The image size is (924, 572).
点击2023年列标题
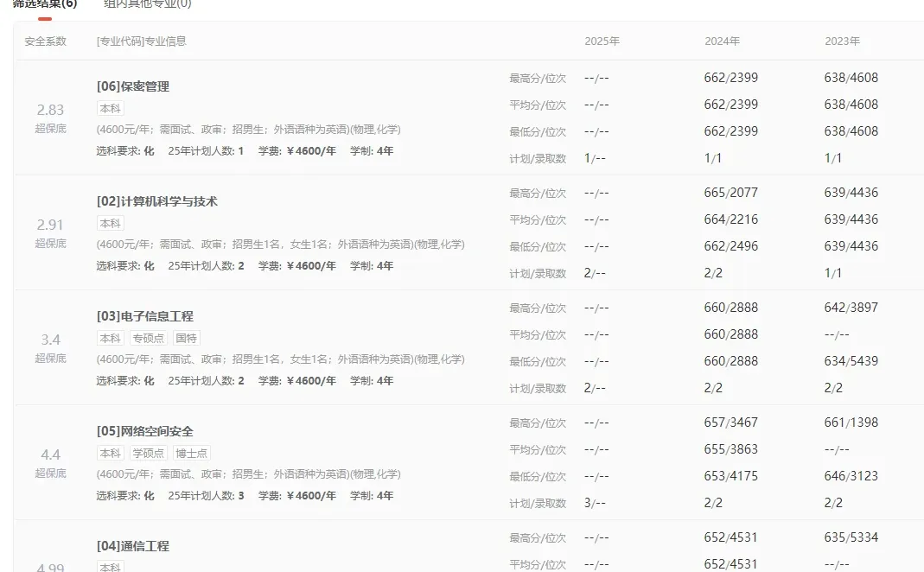tap(842, 41)
